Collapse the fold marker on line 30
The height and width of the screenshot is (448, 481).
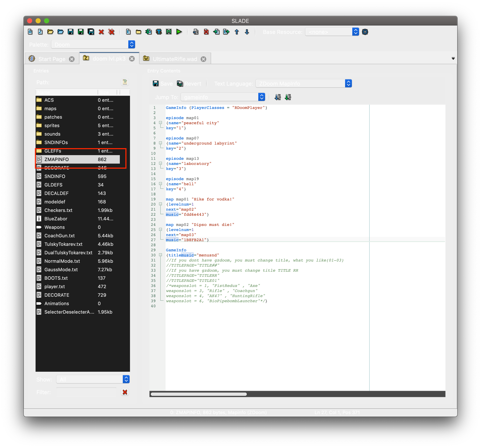(160, 255)
